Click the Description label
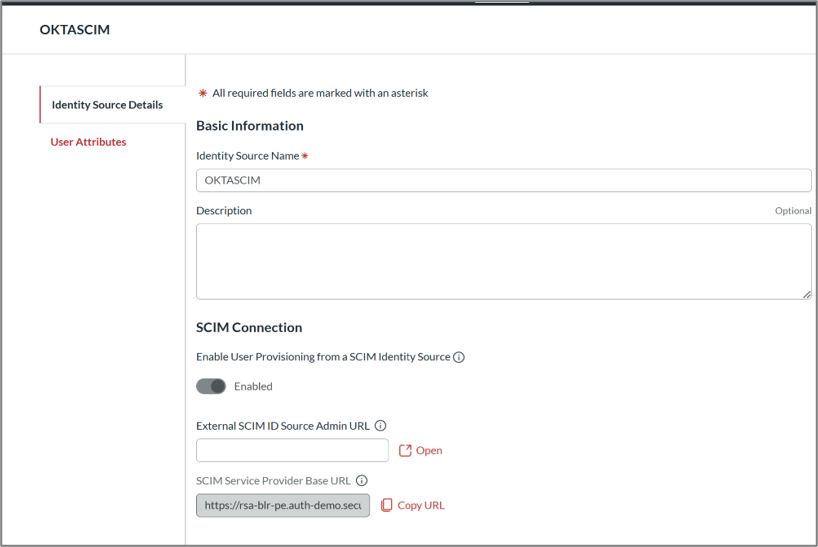 click(x=224, y=211)
